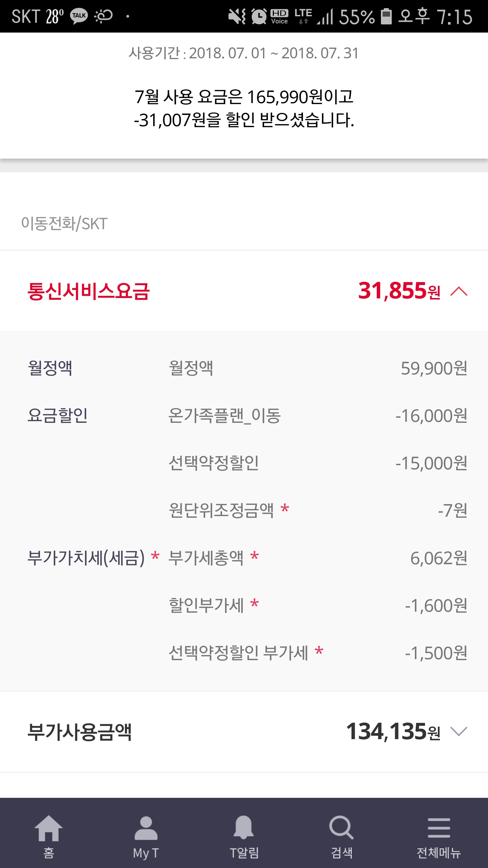488x868 pixels.
Task: Tap the 원단위조정금액 item
Action: click(221, 511)
